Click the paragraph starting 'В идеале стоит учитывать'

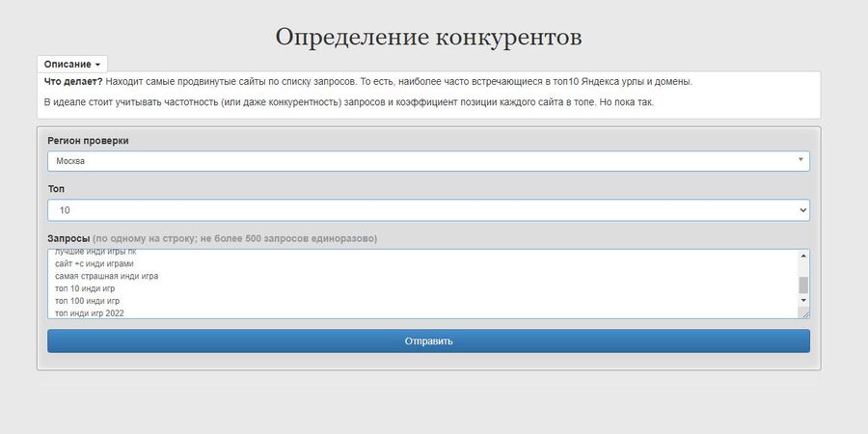349,103
